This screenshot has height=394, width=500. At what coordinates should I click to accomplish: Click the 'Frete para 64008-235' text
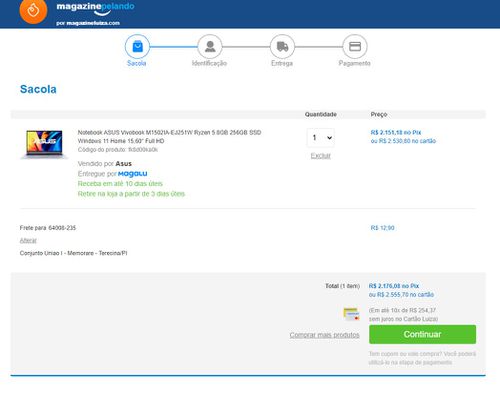click(x=48, y=228)
